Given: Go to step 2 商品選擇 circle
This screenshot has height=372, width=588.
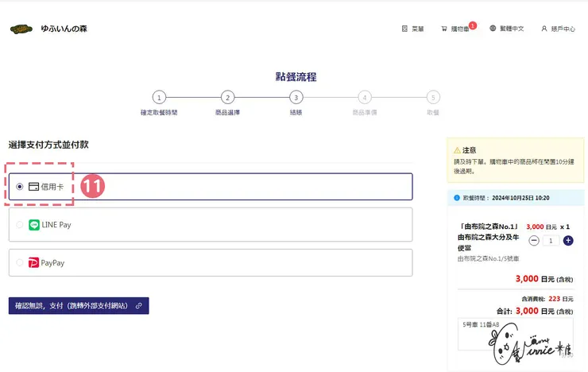Looking at the screenshot, I should (227, 98).
